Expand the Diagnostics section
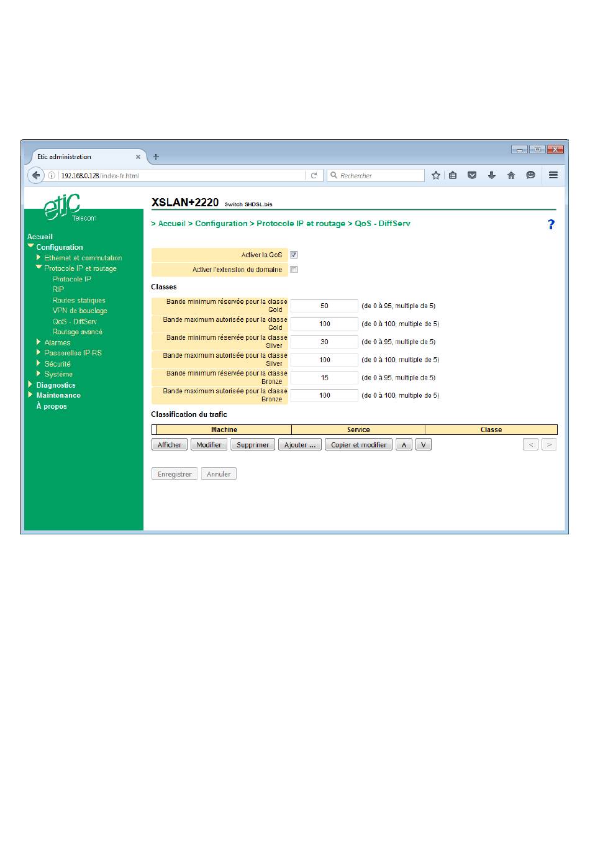This screenshot has height=868, width=590. click(x=30, y=385)
